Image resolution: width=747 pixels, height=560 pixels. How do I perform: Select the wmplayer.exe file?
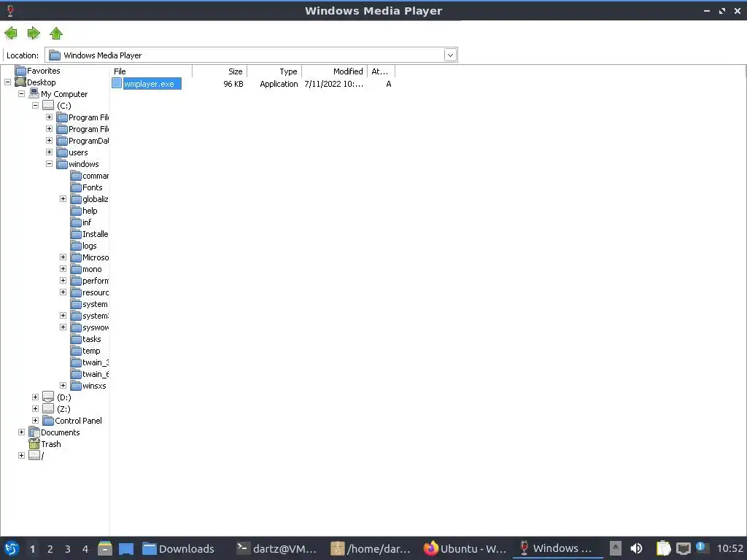point(149,84)
